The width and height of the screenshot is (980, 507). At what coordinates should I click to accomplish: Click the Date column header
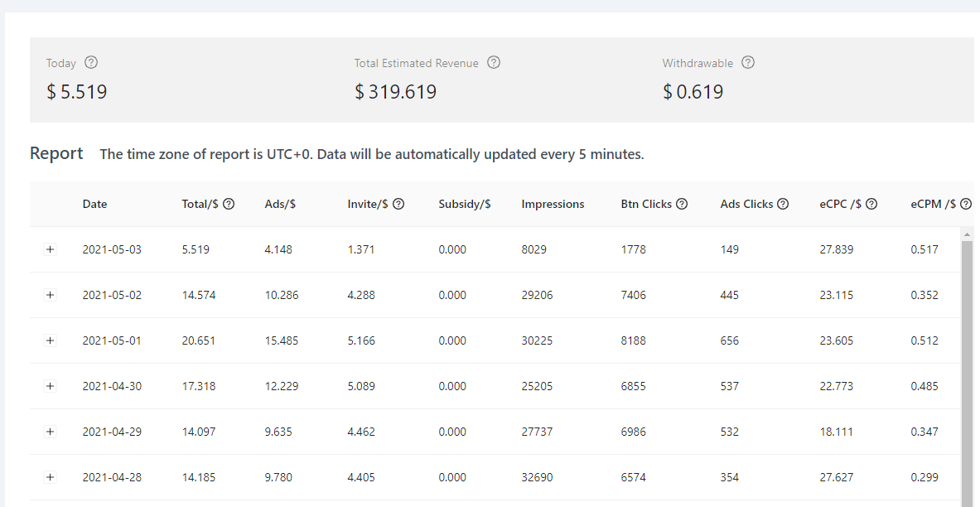pyautogui.click(x=94, y=205)
